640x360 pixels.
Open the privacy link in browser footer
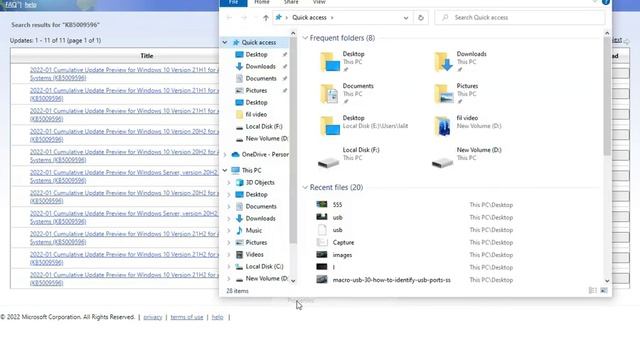tap(153, 317)
